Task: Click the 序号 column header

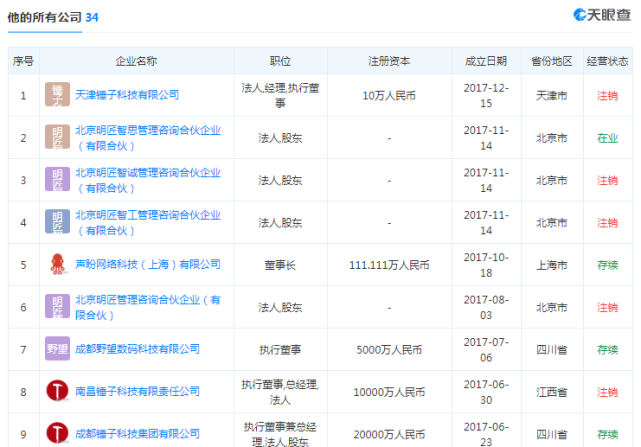Action: click(x=23, y=61)
